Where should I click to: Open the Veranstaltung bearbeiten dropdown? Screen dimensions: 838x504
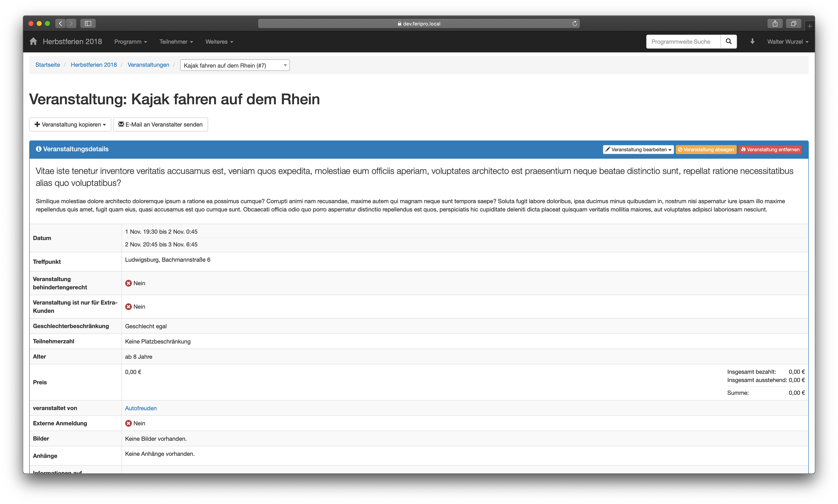coord(638,149)
